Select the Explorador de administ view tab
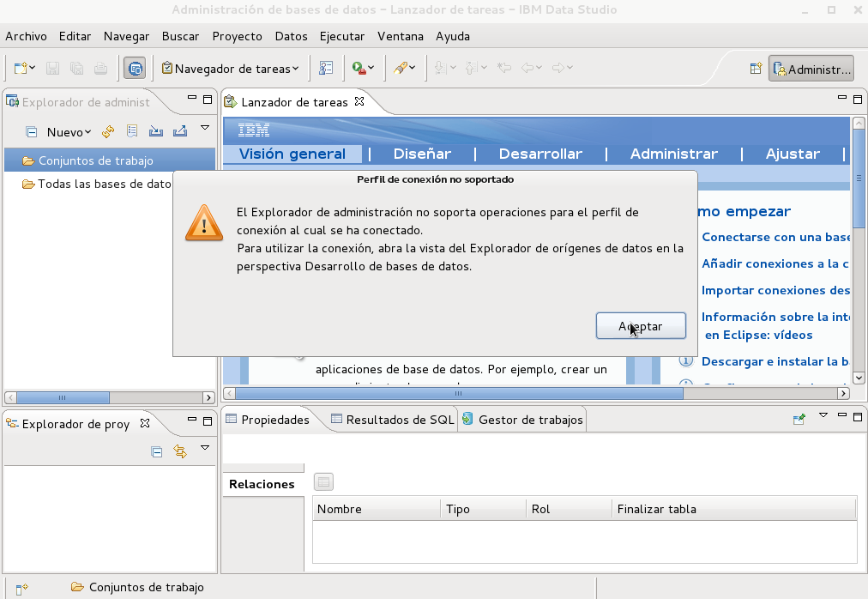This screenshot has width=868, height=599. click(x=78, y=102)
